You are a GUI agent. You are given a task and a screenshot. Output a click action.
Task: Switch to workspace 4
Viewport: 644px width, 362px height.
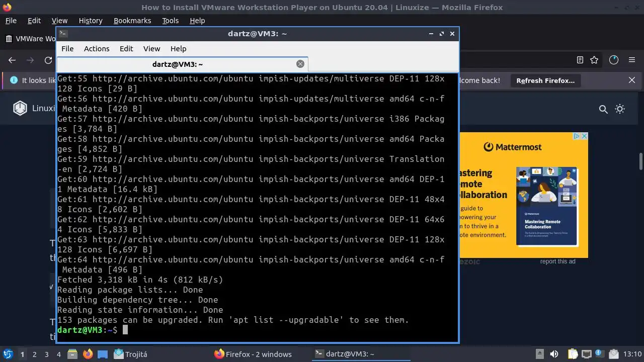click(x=59, y=354)
